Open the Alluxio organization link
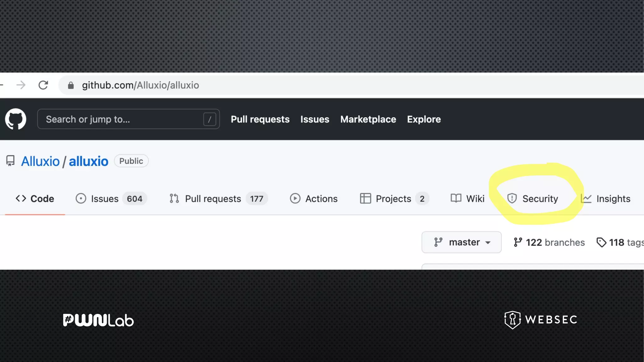The width and height of the screenshot is (644, 362). tap(40, 161)
